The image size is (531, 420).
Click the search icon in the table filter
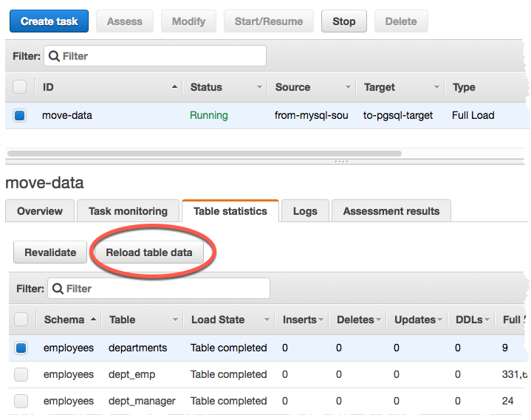[58, 289]
